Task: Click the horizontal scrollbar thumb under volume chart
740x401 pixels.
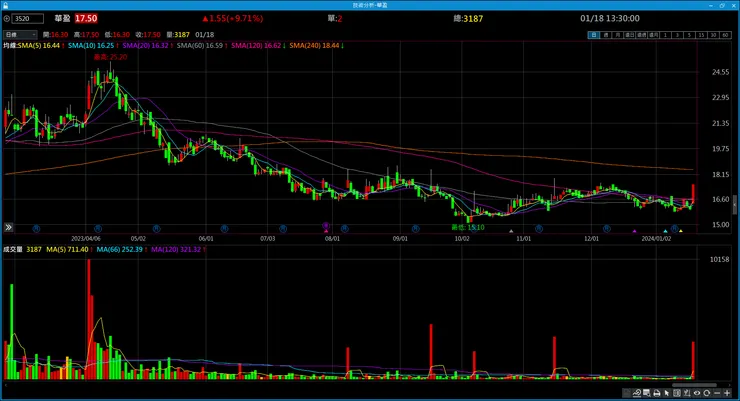Action: [x=694, y=385]
